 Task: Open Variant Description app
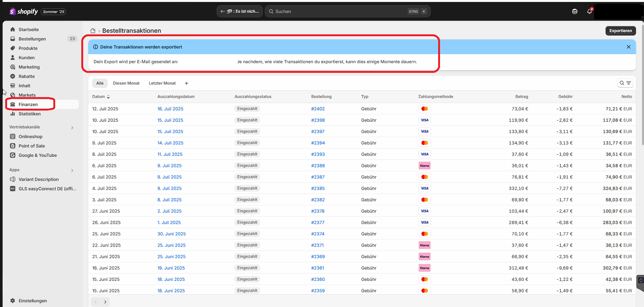(x=38, y=179)
